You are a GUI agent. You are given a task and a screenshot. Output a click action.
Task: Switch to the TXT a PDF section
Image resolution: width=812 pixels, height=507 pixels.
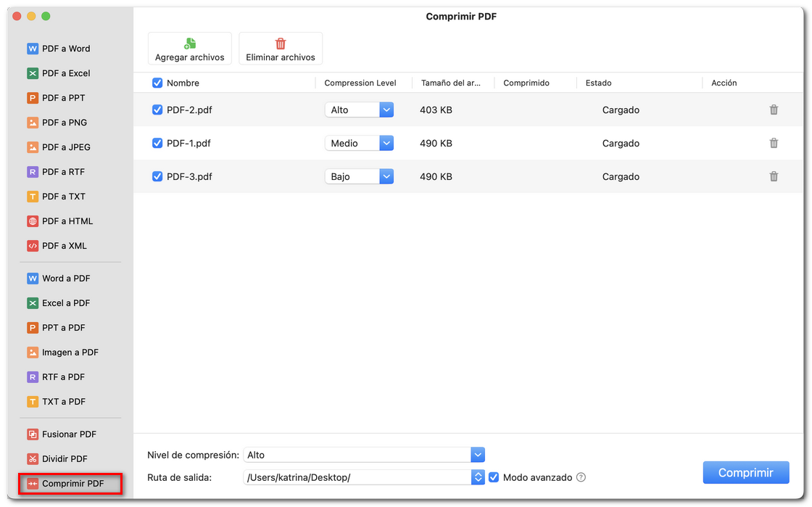63,401
